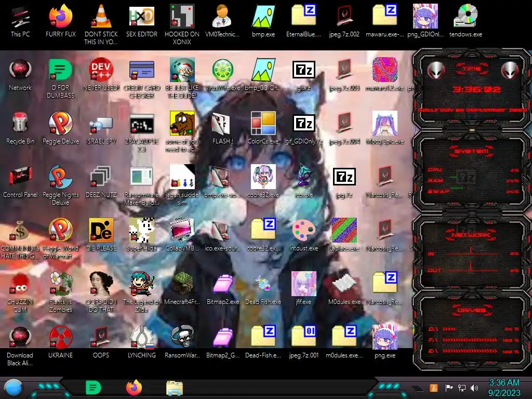The image size is (532, 399).
Task: Select the CollabVMB icon
Action: (x=182, y=236)
